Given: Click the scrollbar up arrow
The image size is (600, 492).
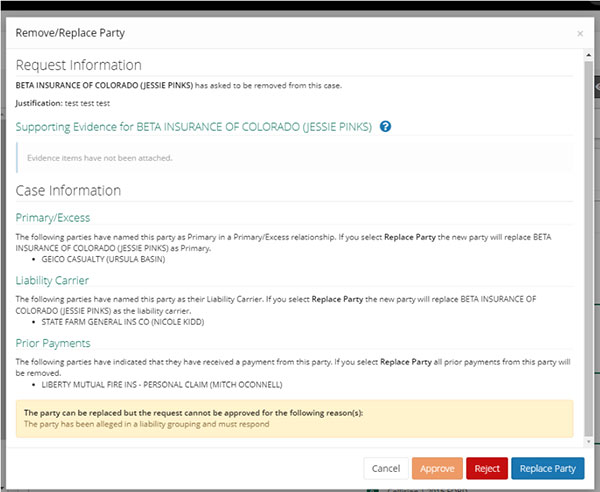Looking at the screenshot, I should [x=589, y=56].
